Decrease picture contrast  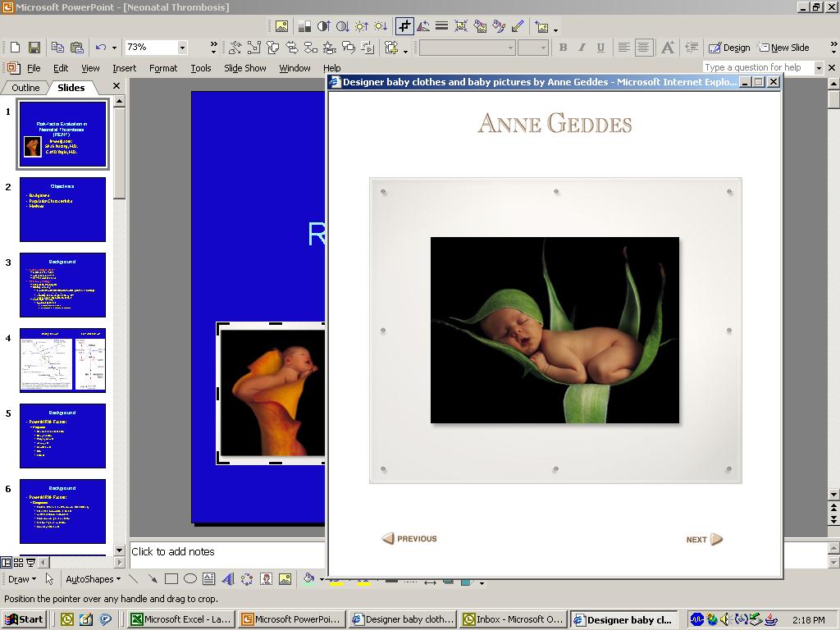coord(342,26)
